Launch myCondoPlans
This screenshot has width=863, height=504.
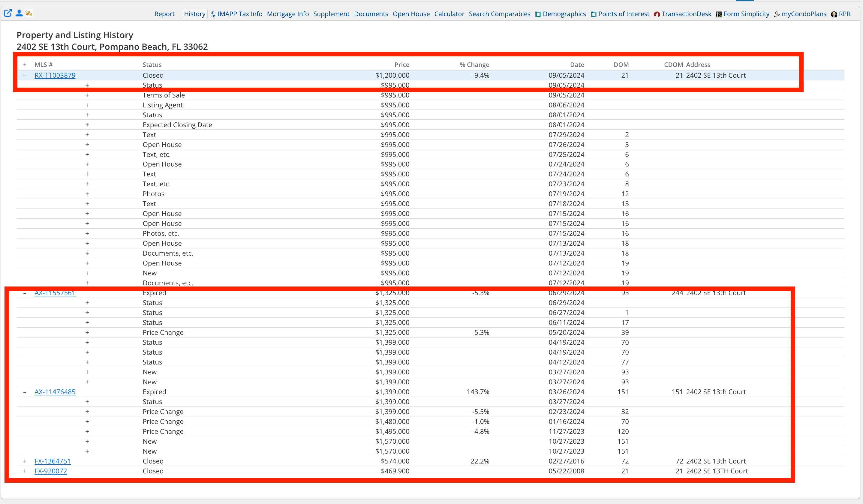pos(803,14)
